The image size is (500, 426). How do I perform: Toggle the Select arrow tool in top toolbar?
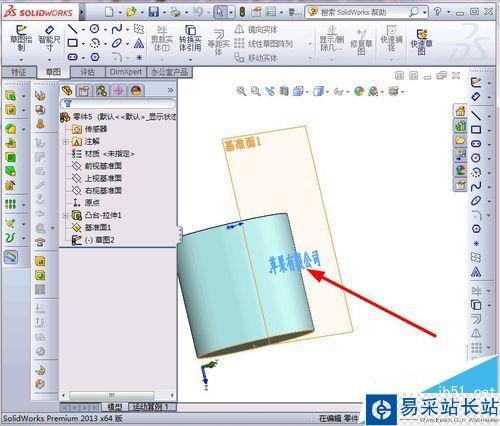[220, 12]
